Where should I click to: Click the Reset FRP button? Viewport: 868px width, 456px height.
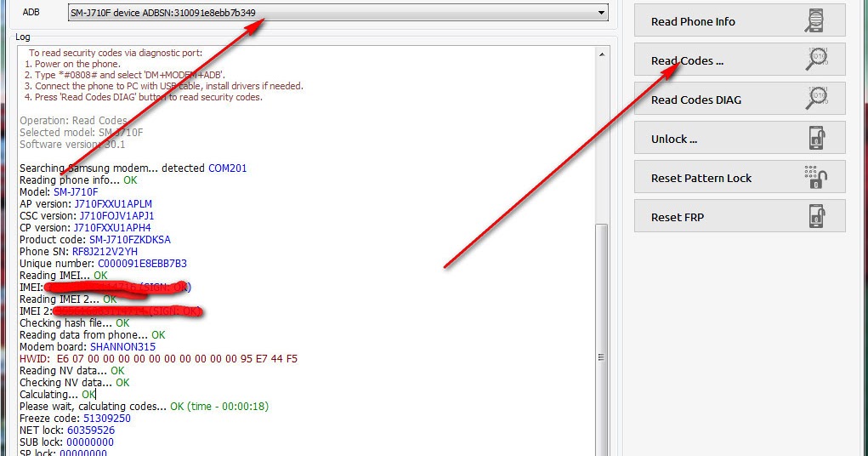(x=740, y=216)
